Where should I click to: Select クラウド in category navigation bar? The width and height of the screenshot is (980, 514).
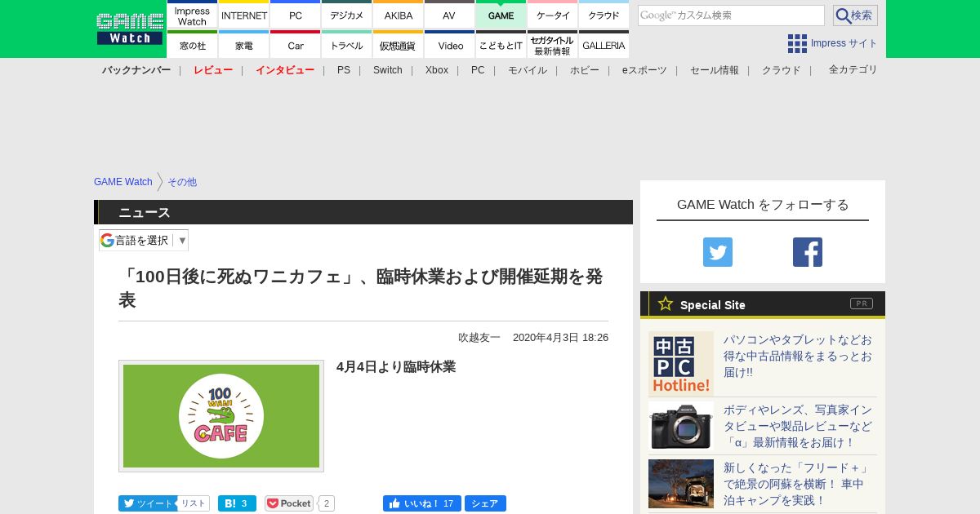click(x=782, y=70)
